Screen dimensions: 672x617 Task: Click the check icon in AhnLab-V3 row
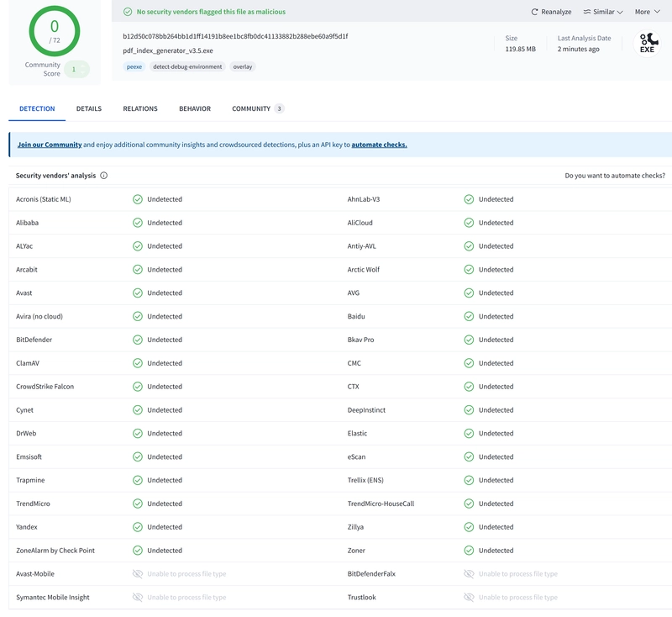coord(469,199)
